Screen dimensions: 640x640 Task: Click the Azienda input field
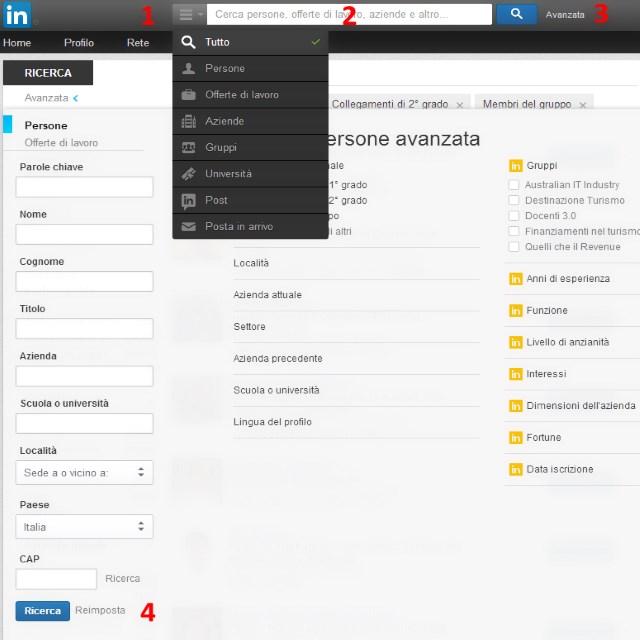[84, 376]
